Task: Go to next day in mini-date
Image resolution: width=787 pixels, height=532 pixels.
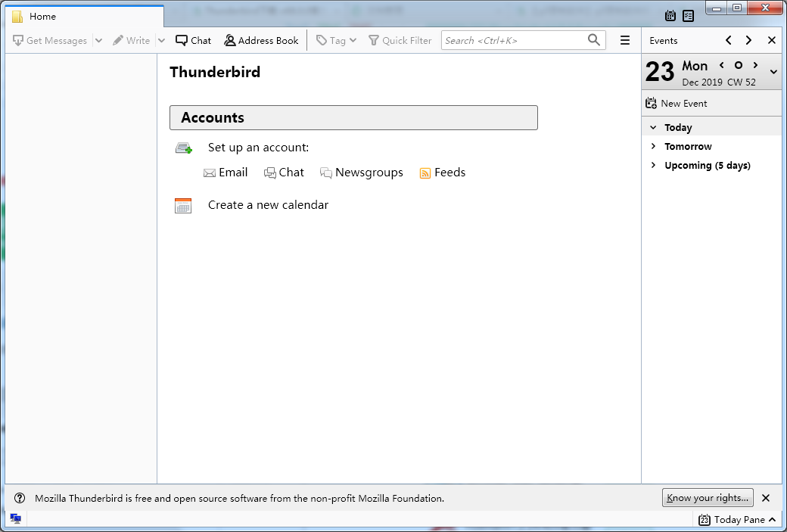Action: point(755,65)
